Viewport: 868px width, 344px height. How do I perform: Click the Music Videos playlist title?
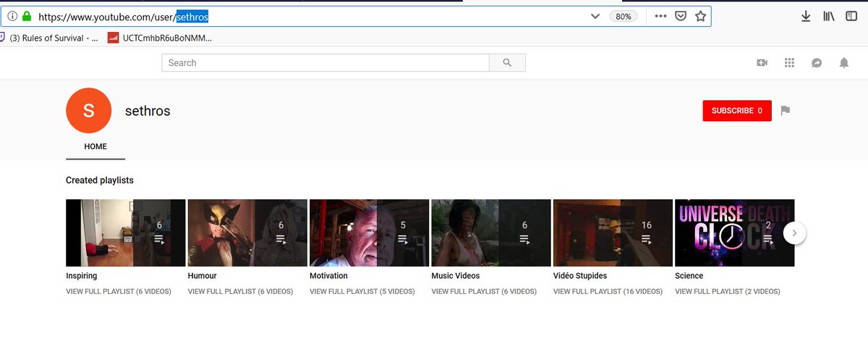[455, 276]
